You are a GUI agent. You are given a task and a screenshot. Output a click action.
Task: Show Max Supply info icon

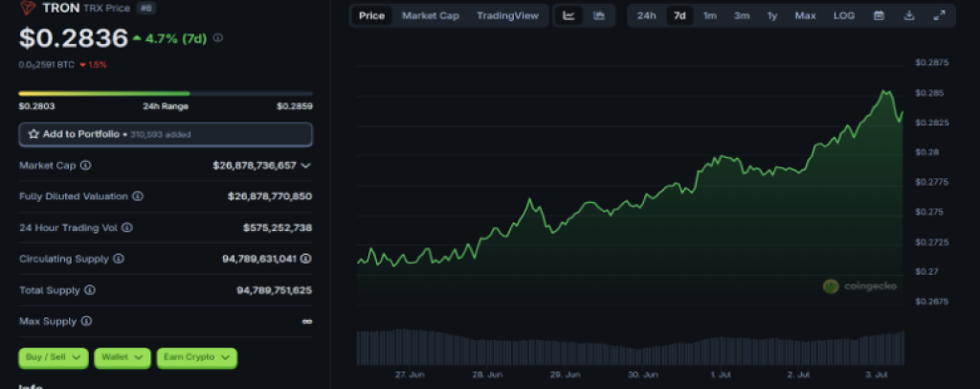(86, 321)
